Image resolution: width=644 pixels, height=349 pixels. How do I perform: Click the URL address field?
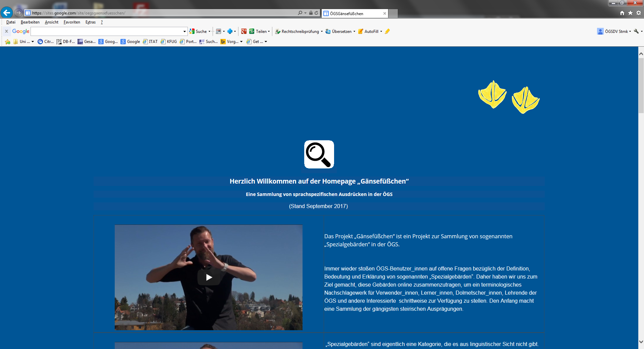[161, 13]
